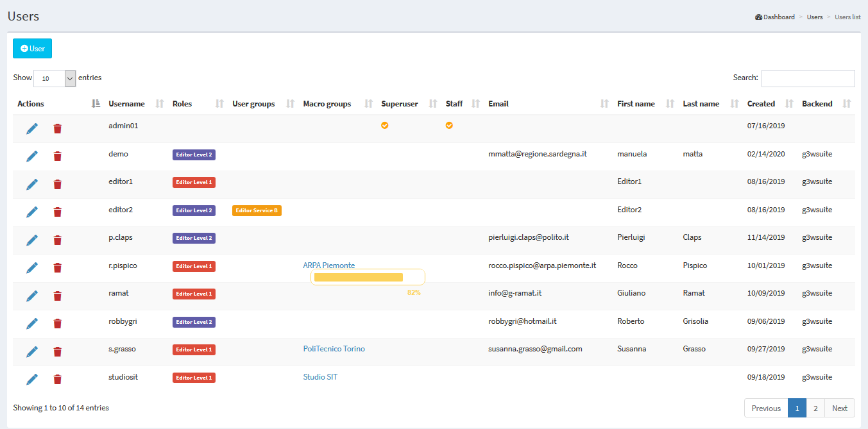Select pagination page 1
Image resolution: width=868 pixels, height=429 pixels.
point(797,408)
